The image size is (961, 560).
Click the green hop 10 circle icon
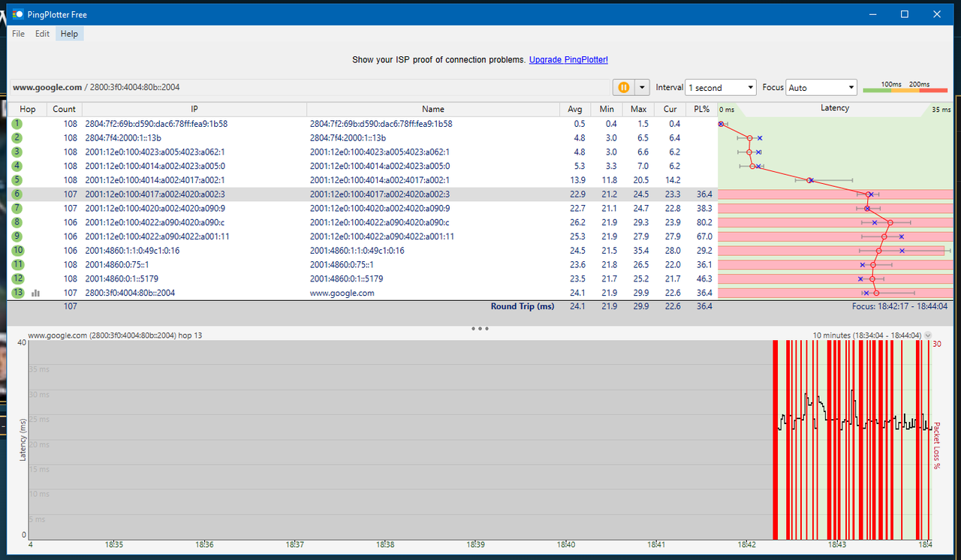17,251
